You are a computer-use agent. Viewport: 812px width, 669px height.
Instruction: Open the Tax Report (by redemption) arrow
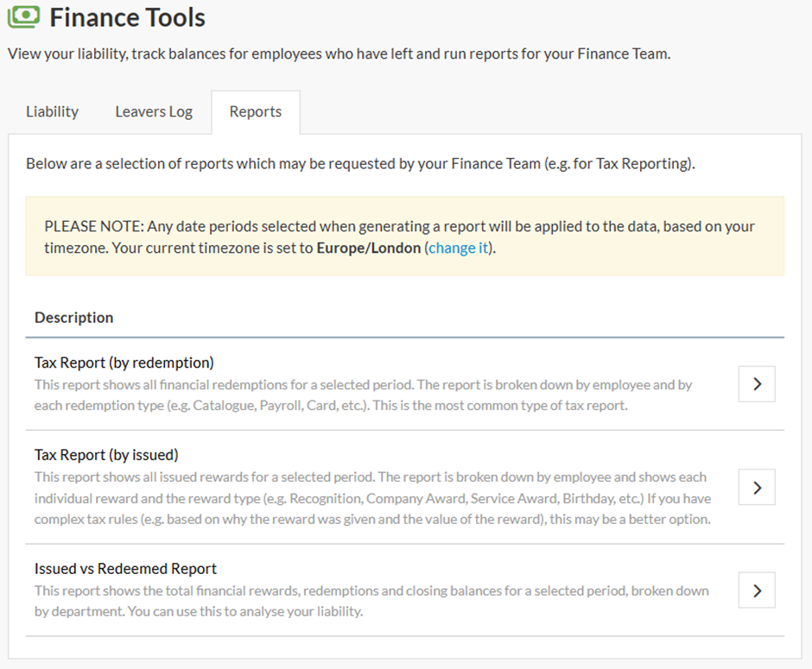[x=757, y=384]
